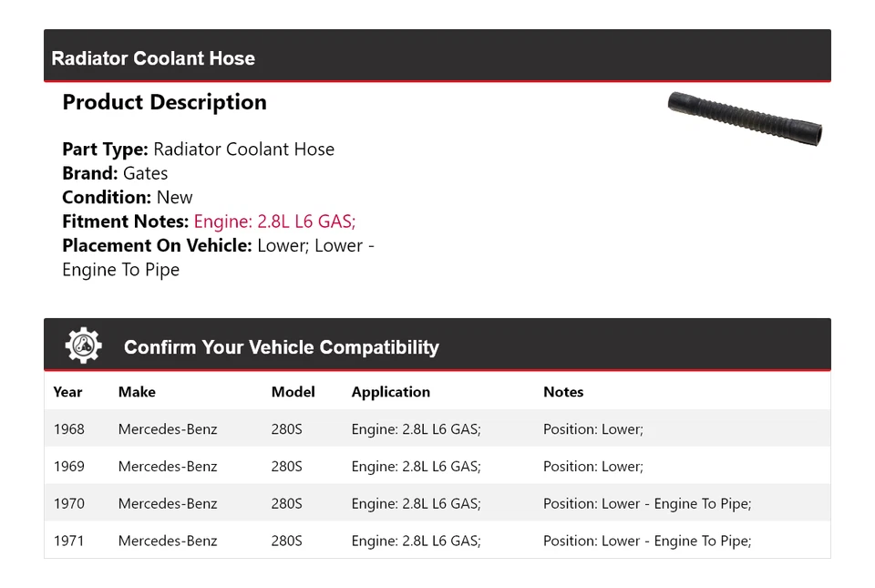Screen dimensions: 875x588
Task: Select the 1971 year cell
Action: click(x=68, y=542)
